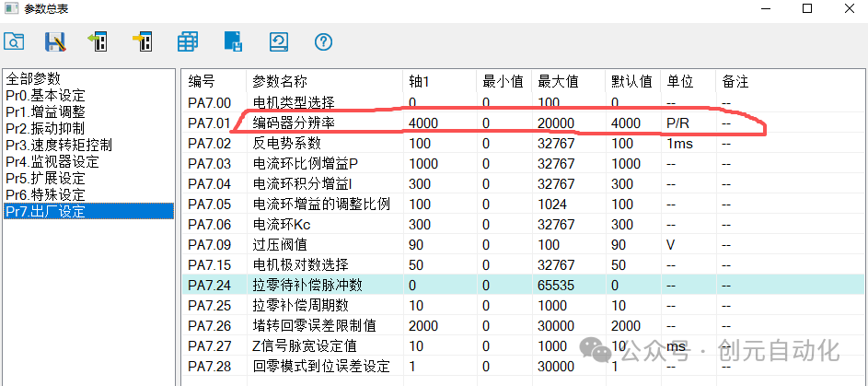
Task: Click the 参数总表 window title icon
Action: pyautogui.click(x=11, y=8)
